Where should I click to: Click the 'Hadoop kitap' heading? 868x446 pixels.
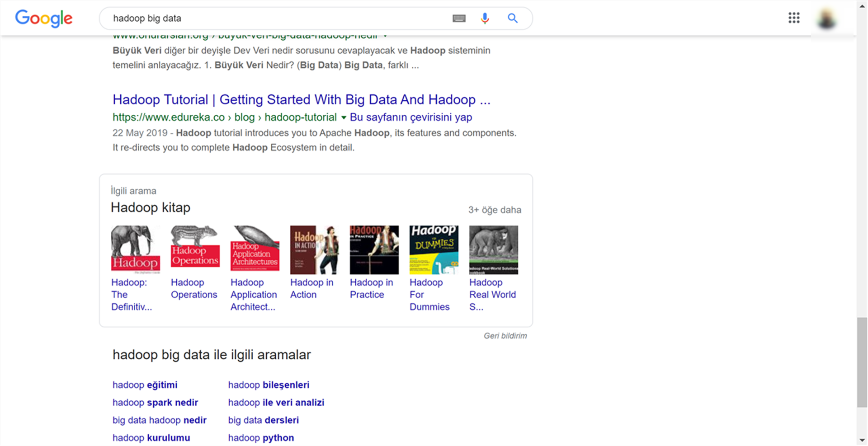(x=151, y=207)
